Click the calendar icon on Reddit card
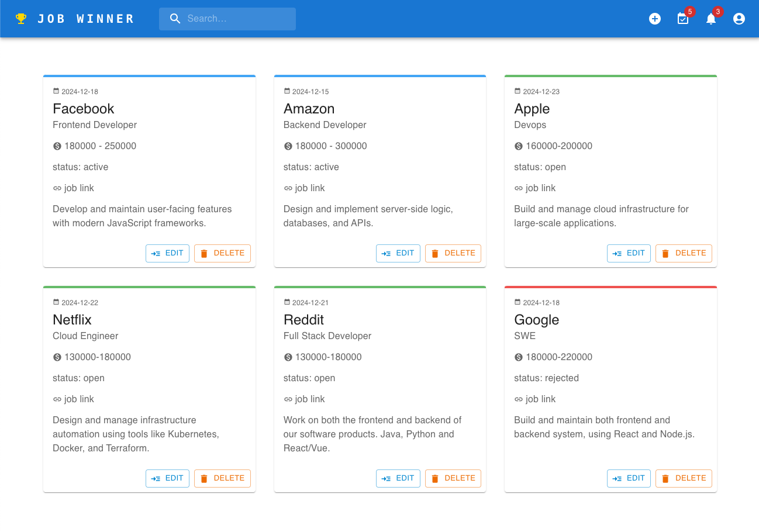 [x=287, y=302]
